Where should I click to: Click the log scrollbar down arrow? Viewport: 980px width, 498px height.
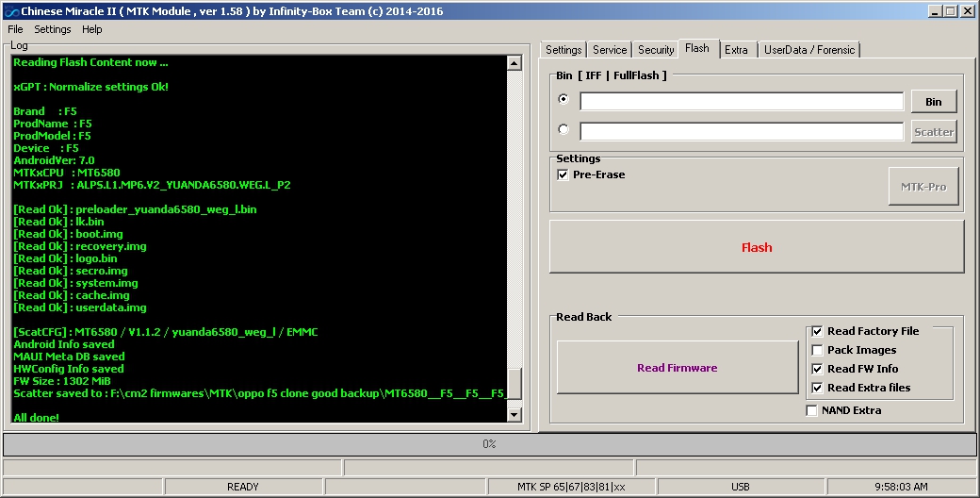514,414
